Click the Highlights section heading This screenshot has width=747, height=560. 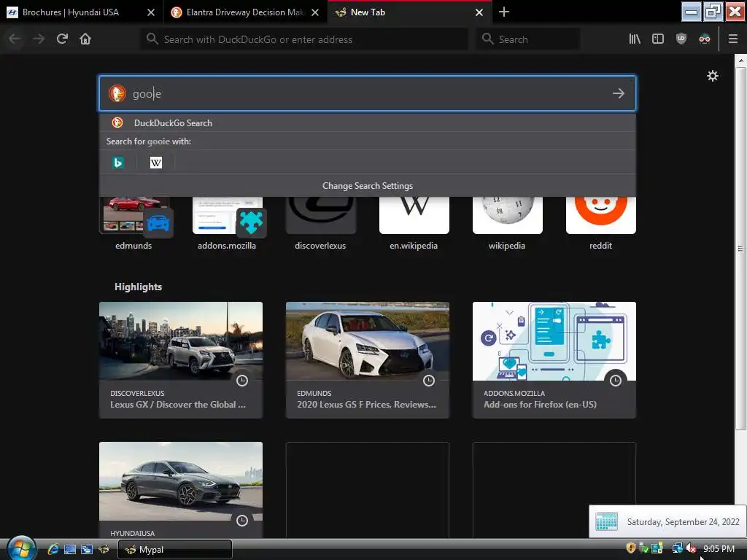coord(138,287)
